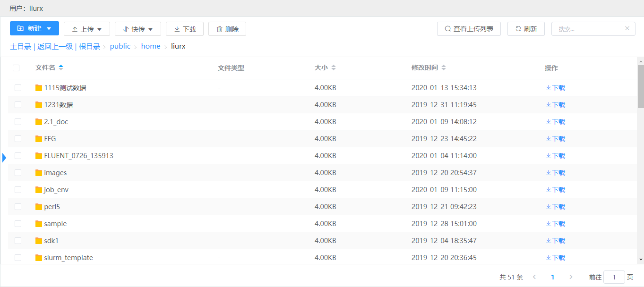The image size is (644, 287).
Task: Click the blue arrow to expand the left panel
Action: tap(4, 158)
